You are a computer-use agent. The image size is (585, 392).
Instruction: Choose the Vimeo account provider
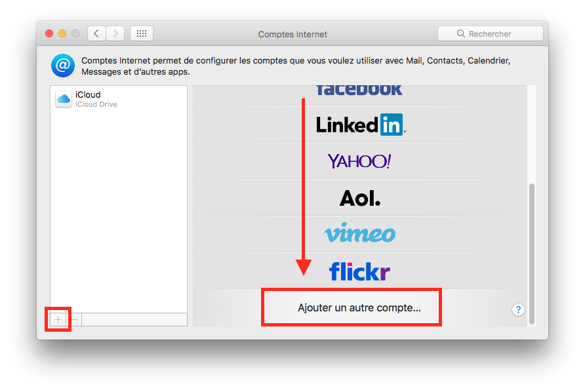coord(359,234)
